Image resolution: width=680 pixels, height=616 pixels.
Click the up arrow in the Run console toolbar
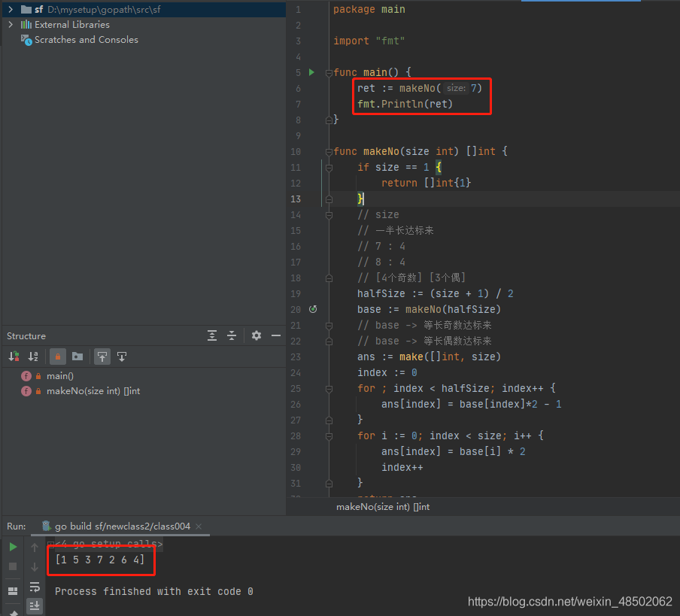click(35, 548)
